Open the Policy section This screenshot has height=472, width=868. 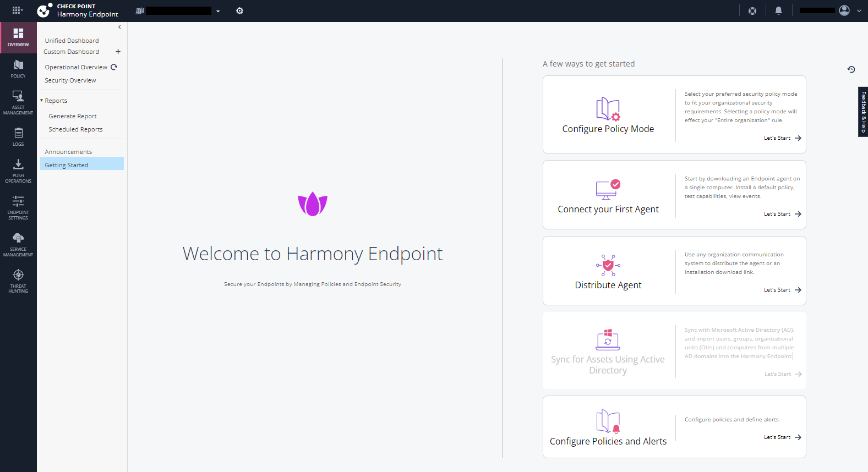pyautogui.click(x=18, y=69)
